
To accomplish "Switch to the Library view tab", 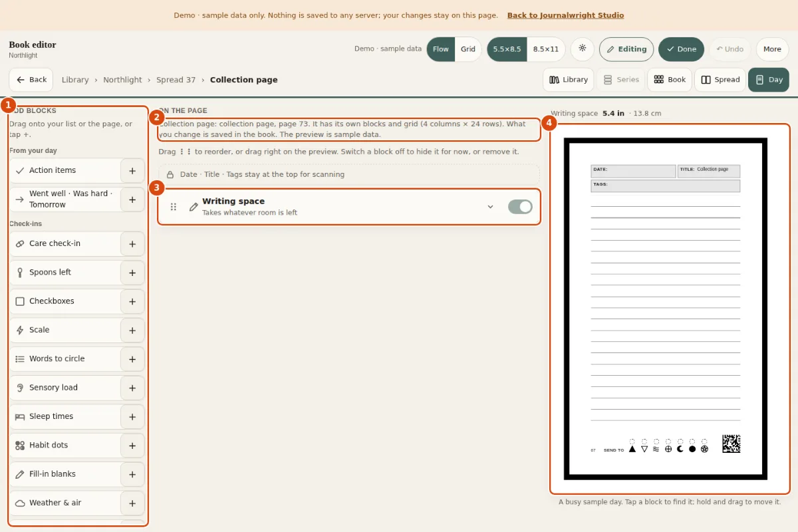I will point(569,80).
